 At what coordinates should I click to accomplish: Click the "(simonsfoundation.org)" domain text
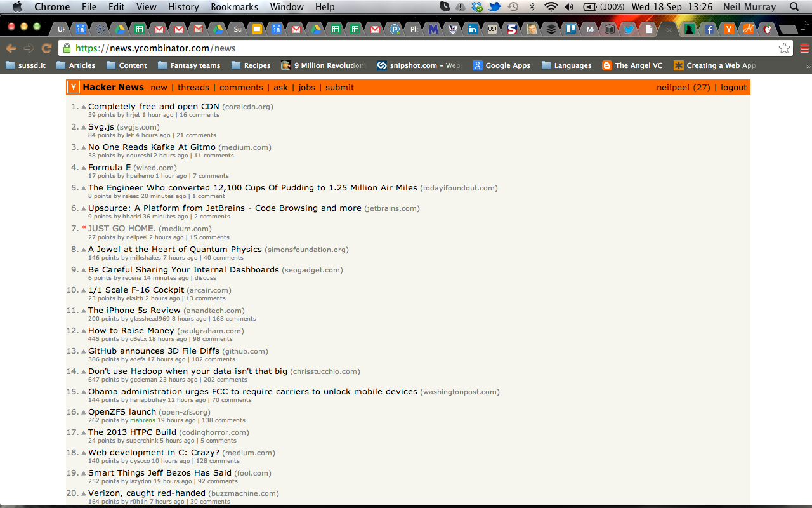[306, 250]
